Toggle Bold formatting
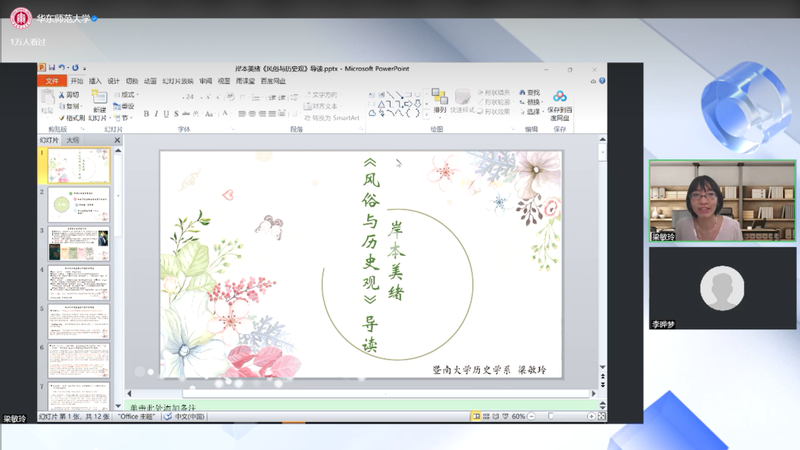The width and height of the screenshot is (800, 450). pyautogui.click(x=146, y=115)
